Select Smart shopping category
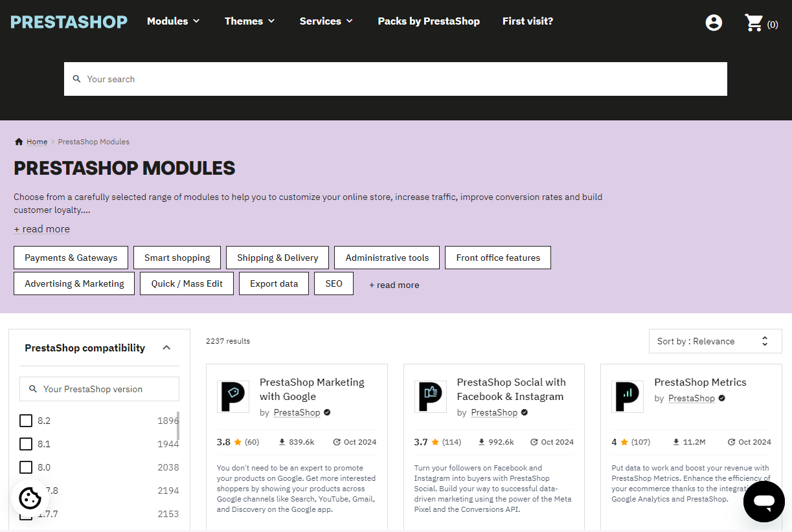The image size is (792, 532). 177,258
